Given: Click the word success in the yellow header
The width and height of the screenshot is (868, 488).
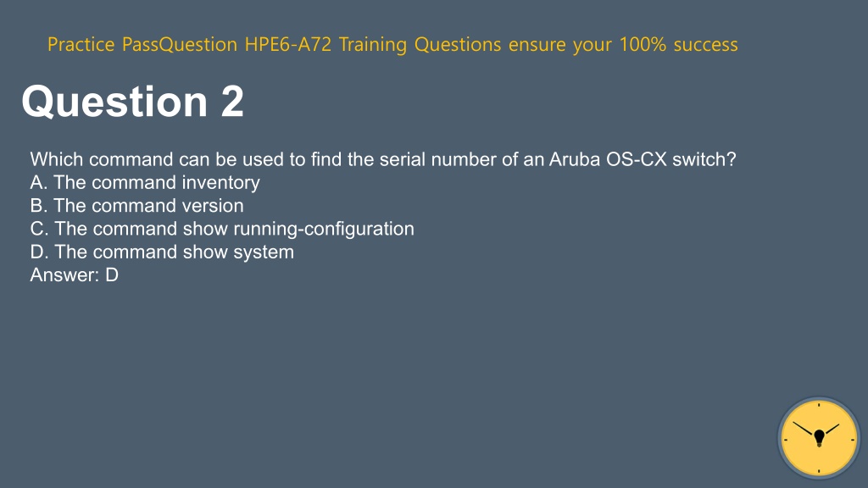Looking at the screenshot, I should (x=705, y=44).
